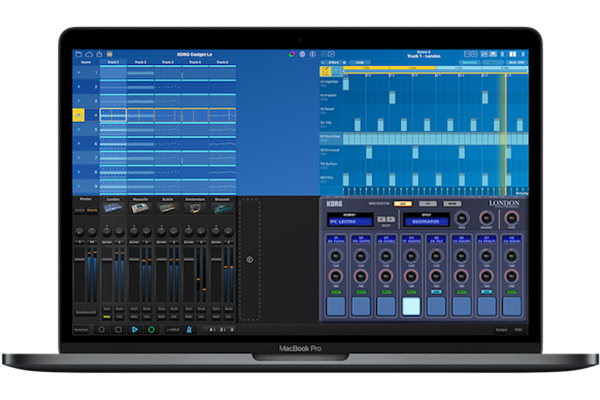600x400 pixels.
Task: Toggle the first editor view button (slashed icon)
Action: click(x=484, y=54)
